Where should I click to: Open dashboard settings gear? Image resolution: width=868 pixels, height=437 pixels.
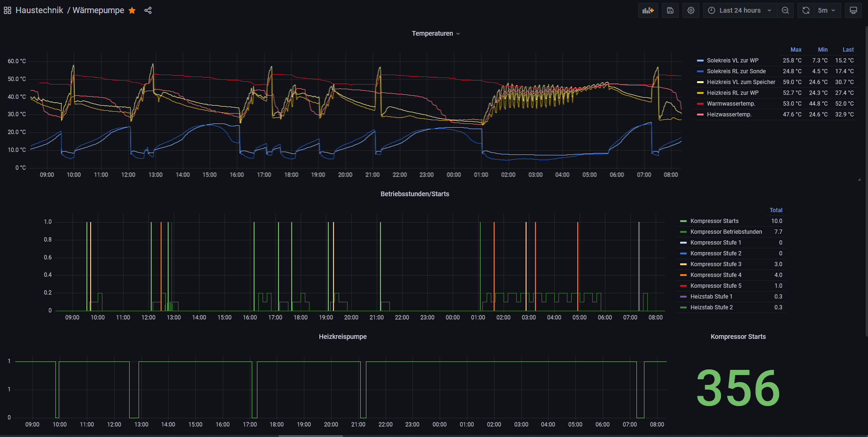click(691, 10)
